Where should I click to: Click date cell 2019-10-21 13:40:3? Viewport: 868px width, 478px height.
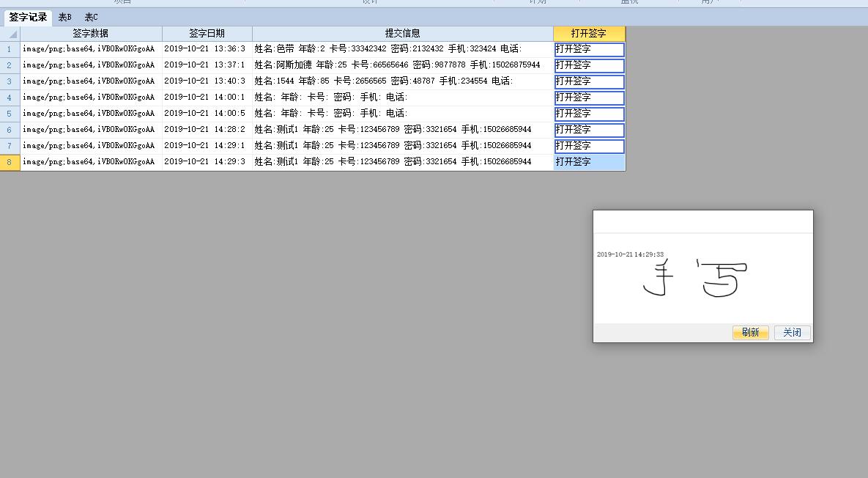coord(207,81)
